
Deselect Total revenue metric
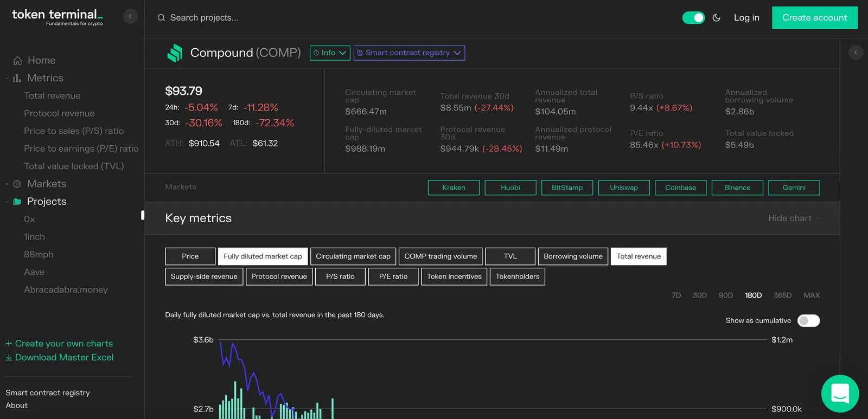coord(639,256)
